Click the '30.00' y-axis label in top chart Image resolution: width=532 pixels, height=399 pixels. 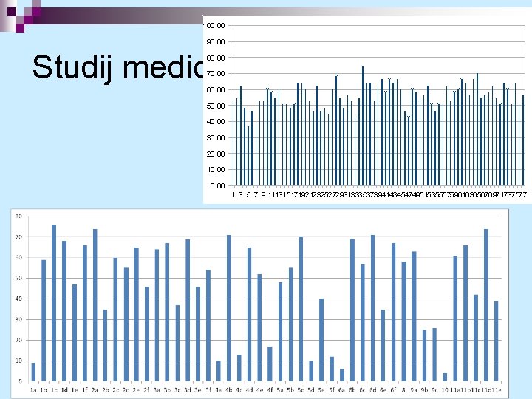tap(216, 137)
